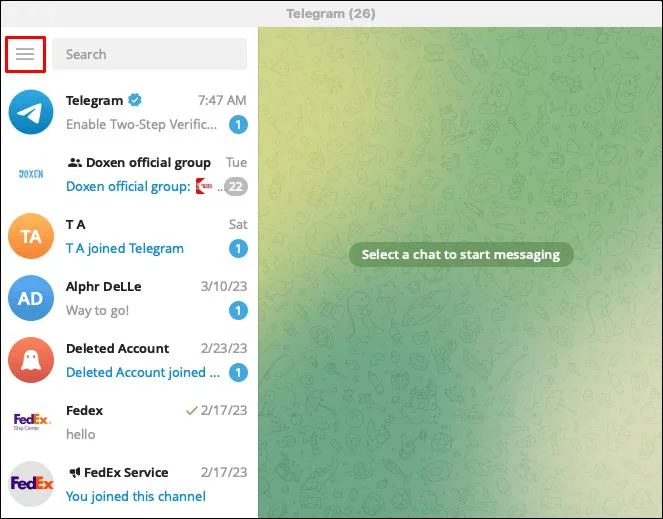The width and height of the screenshot is (663, 519).
Task: Click unread badge on Deleted Account chat
Action: (238, 373)
